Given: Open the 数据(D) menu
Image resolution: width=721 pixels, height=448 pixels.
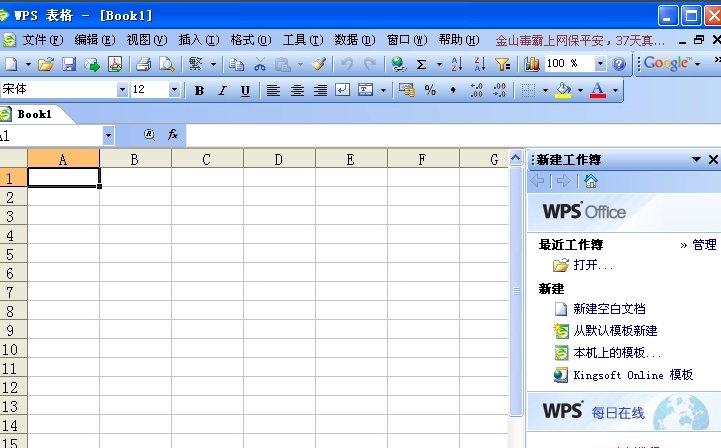Looking at the screenshot, I should (355, 40).
